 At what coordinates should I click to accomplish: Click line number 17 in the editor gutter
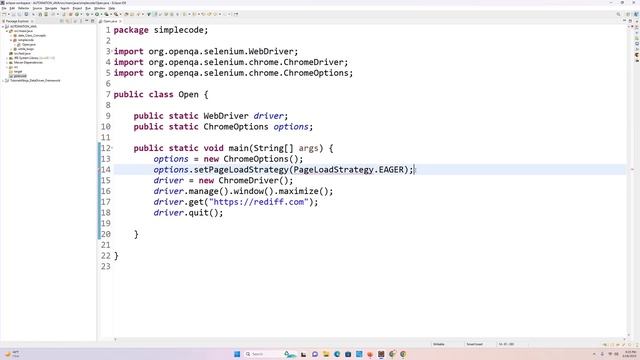coord(105,202)
